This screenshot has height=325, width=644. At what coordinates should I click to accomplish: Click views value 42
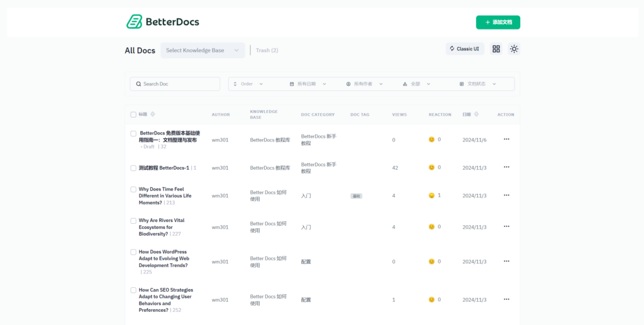tap(395, 168)
